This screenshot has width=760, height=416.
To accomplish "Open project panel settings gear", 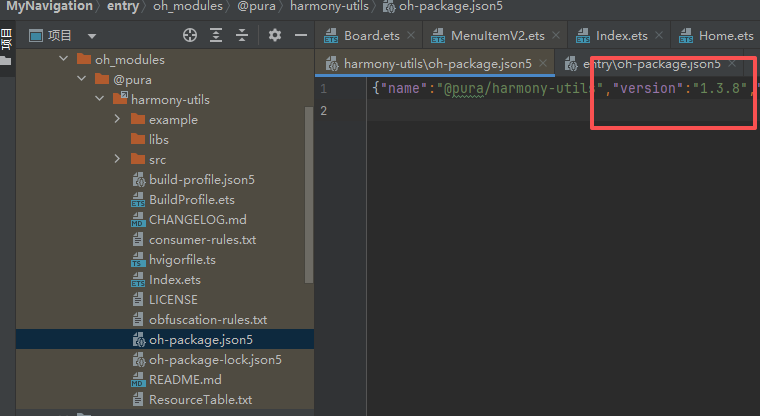I will point(275,35).
